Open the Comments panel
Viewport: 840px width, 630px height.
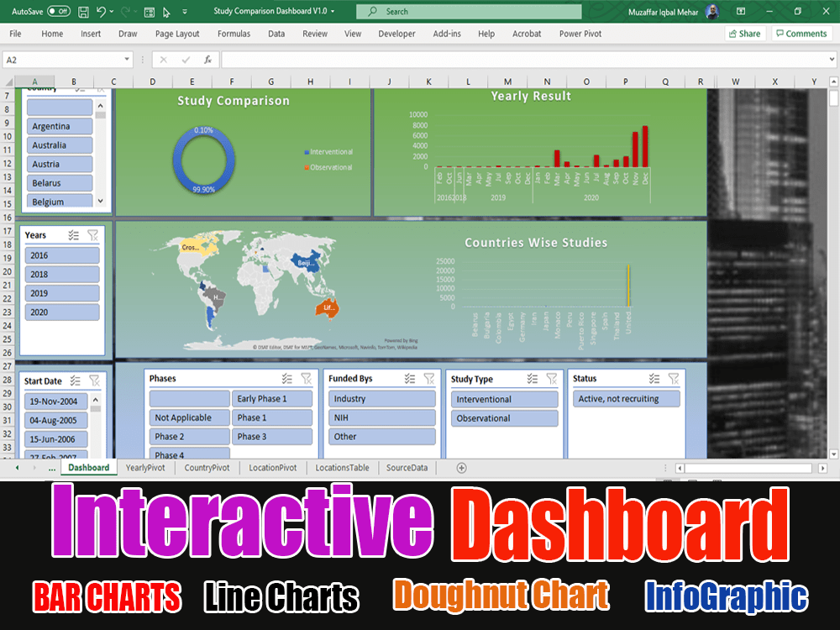pos(801,33)
